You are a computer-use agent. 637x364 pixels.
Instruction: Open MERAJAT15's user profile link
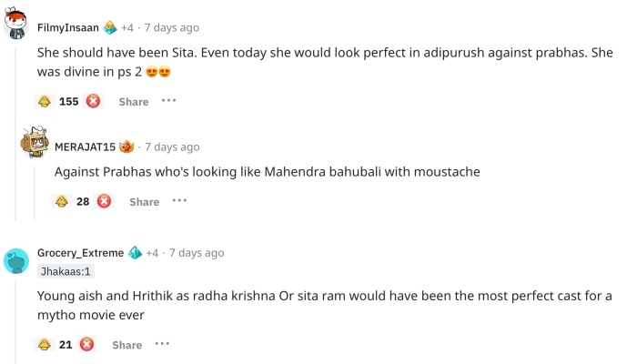click(84, 147)
